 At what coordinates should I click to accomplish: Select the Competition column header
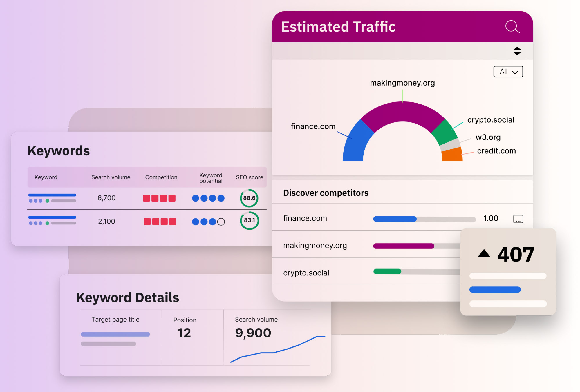[161, 177]
